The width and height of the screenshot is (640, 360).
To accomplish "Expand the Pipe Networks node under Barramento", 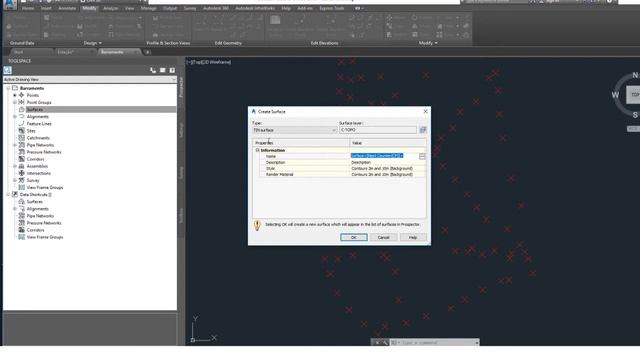I will 15,145.
